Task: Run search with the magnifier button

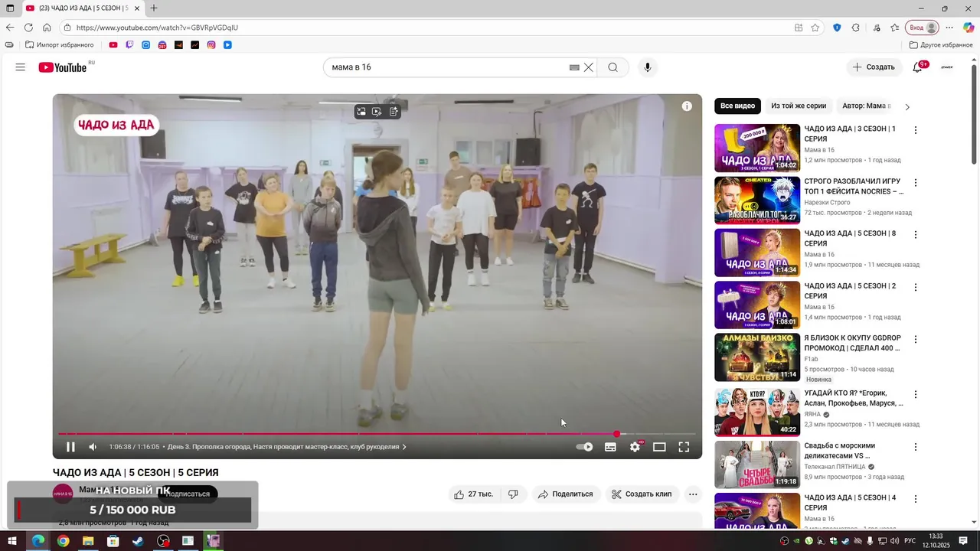Action: coord(612,67)
